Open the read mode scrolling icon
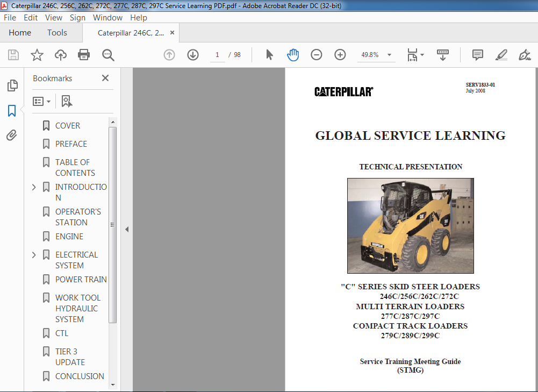Viewport: 538px width, 392px height. click(x=443, y=55)
